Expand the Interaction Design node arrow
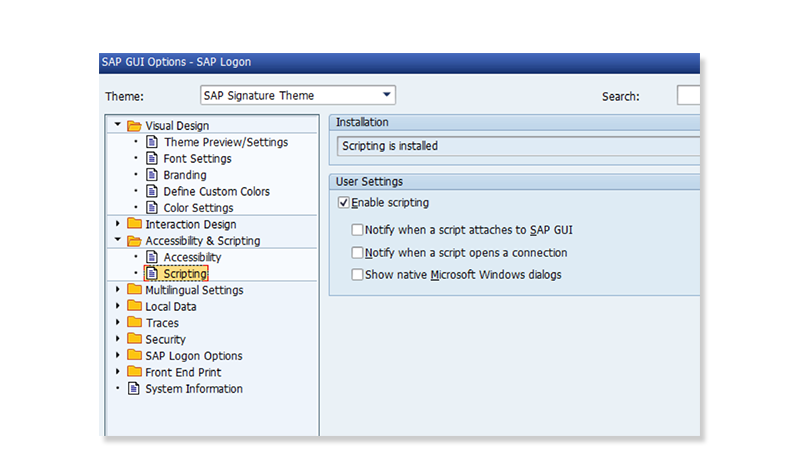Image resolution: width=800 pixels, height=450 pixels. tap(118, 223)
